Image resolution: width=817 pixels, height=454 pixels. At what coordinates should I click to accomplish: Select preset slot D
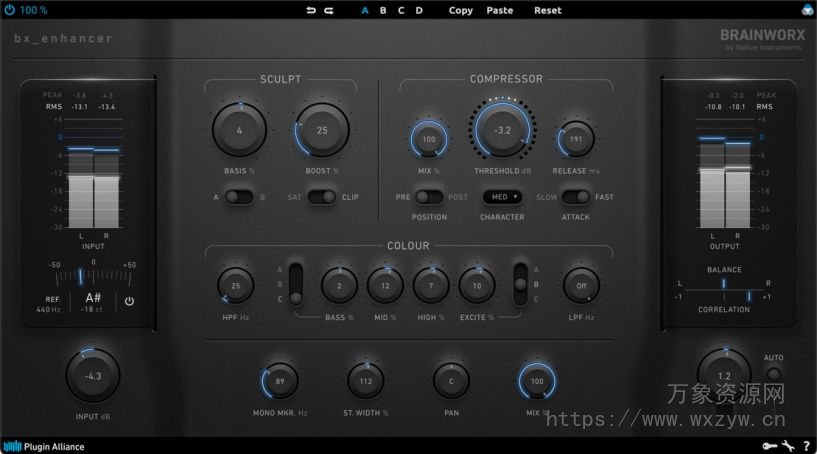pyautogui.click(x=419, y=10)
